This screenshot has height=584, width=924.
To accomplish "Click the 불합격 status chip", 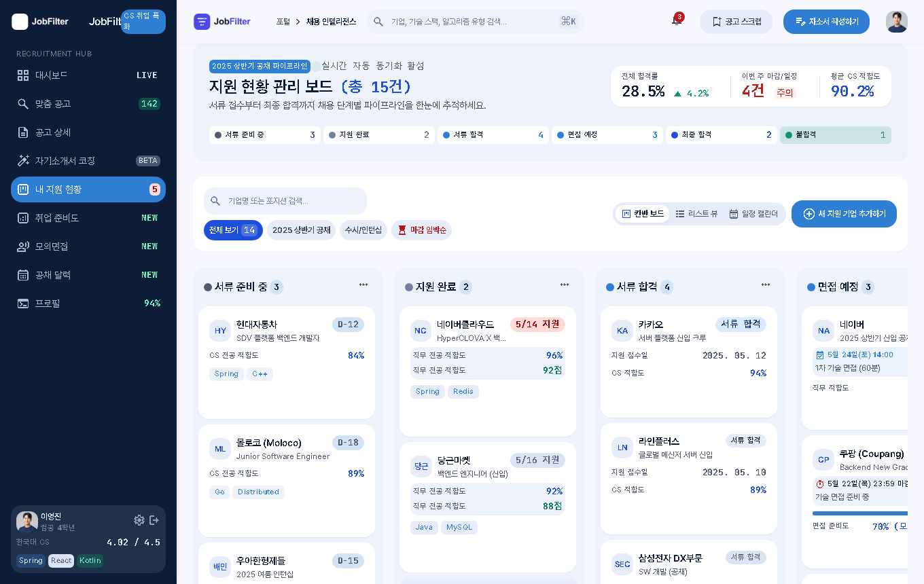I will [x=836, y=135].
